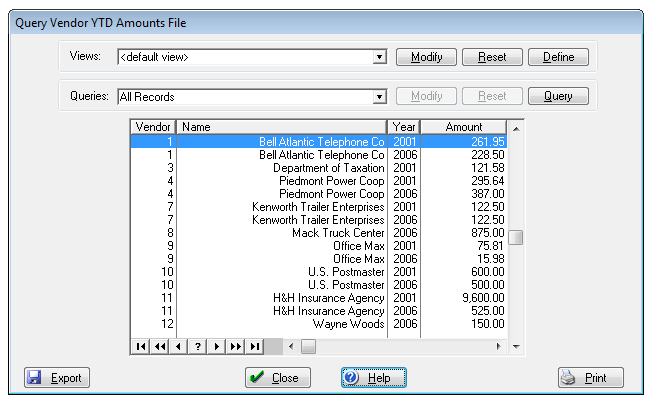
Task: Jump to the last record in navigator
Action: coord(254,346)
